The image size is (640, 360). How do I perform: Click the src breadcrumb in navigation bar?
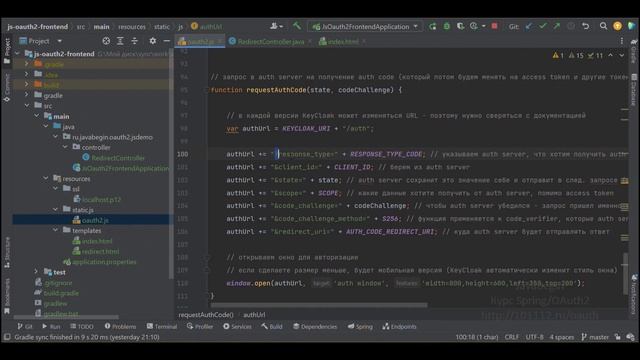click(81, 27)
